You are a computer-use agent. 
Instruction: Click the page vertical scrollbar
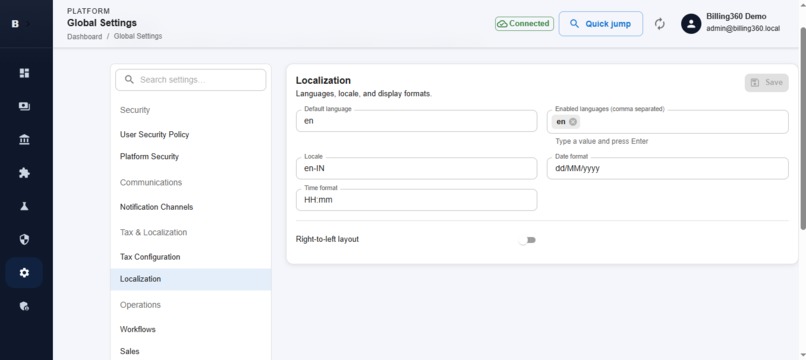click(x=803, y=128)
